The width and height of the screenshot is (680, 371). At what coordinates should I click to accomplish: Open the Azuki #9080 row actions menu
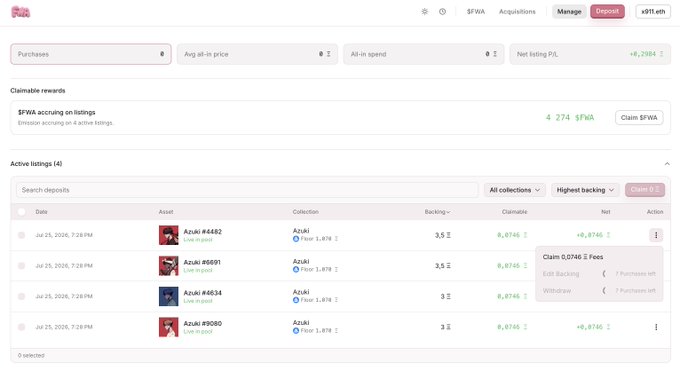point(656,327)
